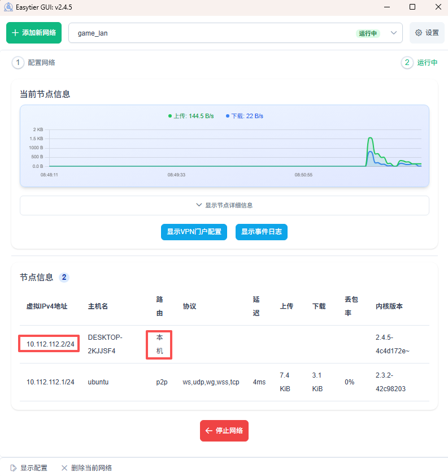Click the p2p route cell
The height and width of the screenshot is (476, 448).
(162, 382)
